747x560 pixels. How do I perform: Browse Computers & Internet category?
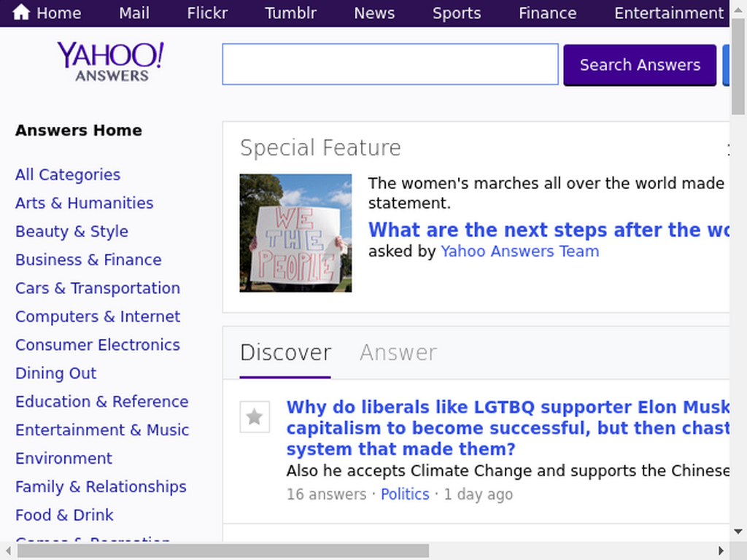tap(98, 316)
